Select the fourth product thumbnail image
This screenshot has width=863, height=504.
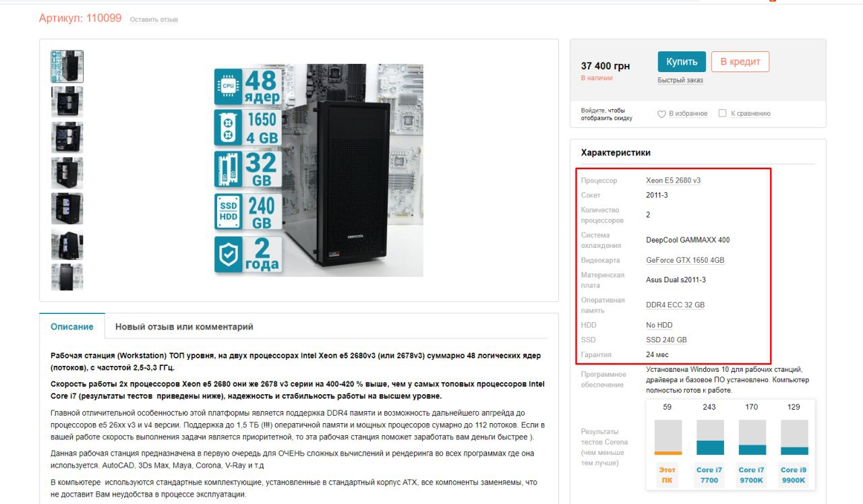67,173
